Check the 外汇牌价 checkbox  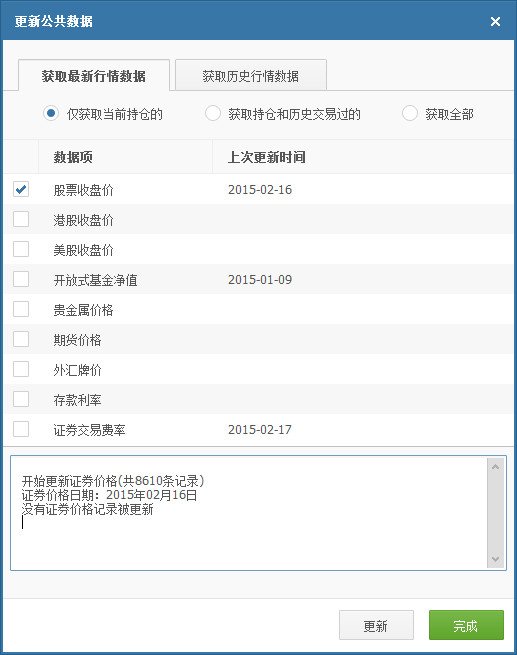tap(21, 369)
